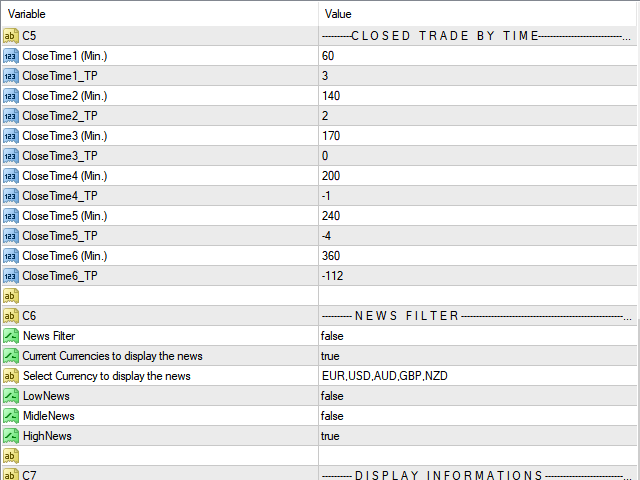Click the boolean icon beside HighNews

coord(11,436)
